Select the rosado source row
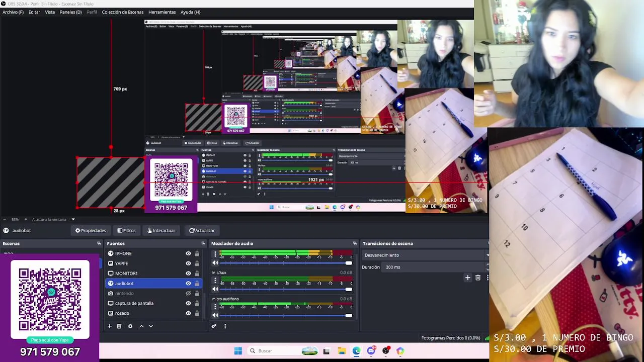 coord(153,313)
